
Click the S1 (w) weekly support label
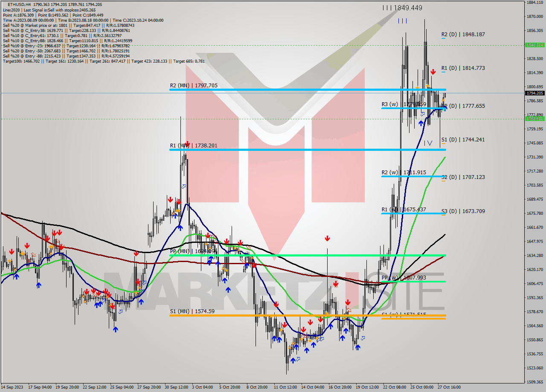[404, 314]
